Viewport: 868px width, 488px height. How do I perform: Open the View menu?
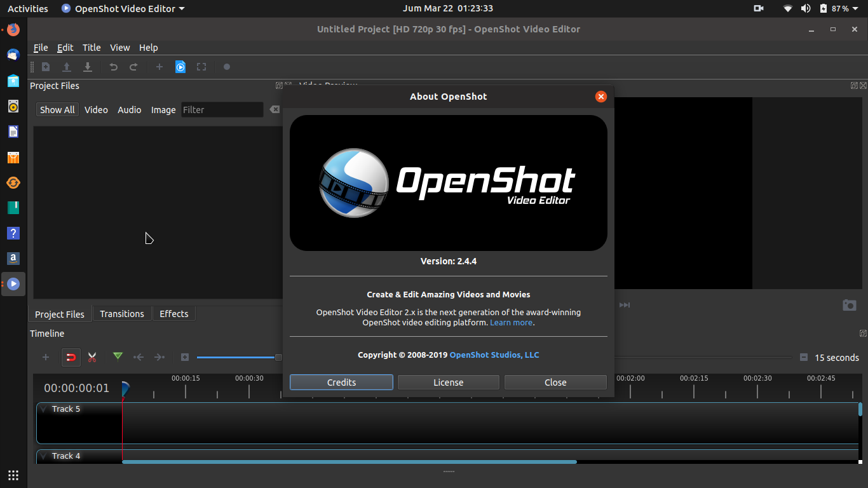click(x=119, y=48)
